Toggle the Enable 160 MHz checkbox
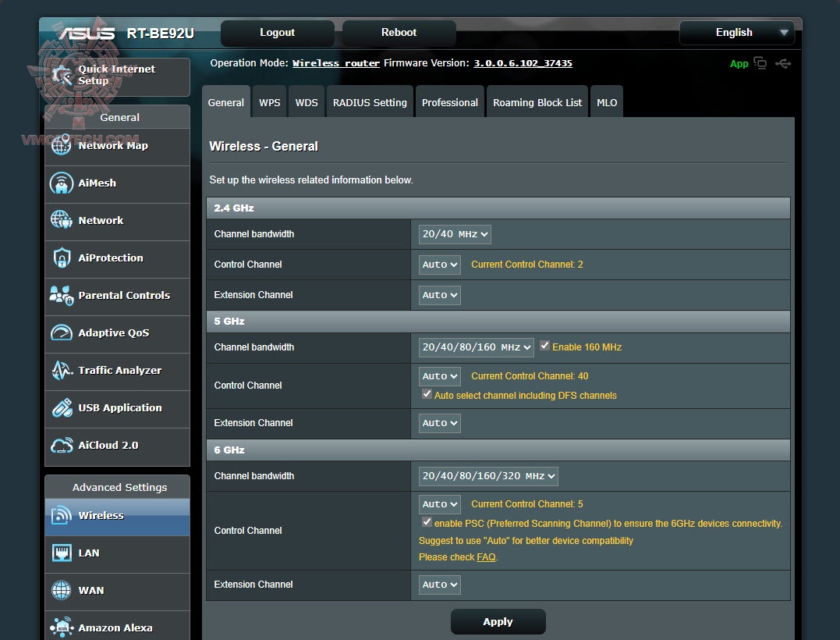 tap(544, 346)
